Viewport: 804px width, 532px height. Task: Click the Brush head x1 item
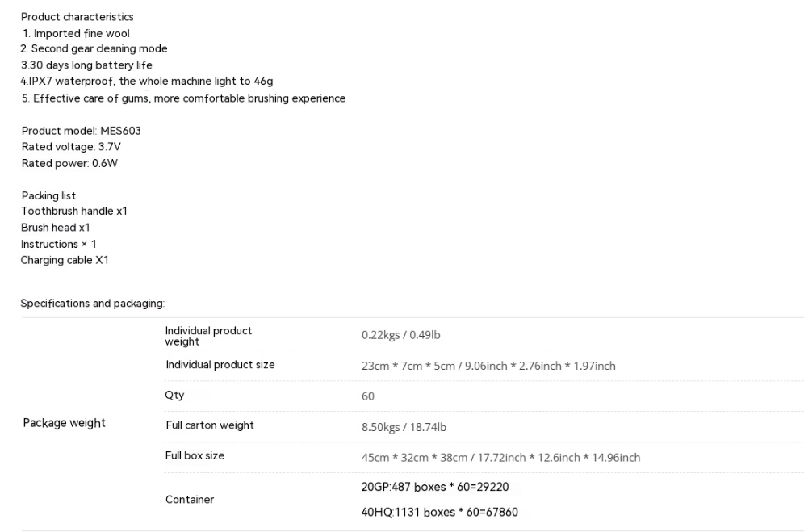[x=56, y=228]
